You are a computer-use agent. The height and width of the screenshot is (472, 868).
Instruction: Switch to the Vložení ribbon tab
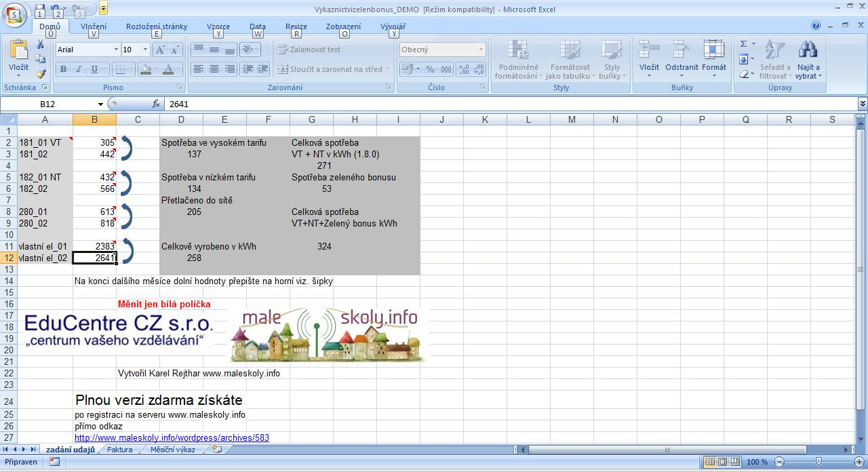click(x=94, y=26)
